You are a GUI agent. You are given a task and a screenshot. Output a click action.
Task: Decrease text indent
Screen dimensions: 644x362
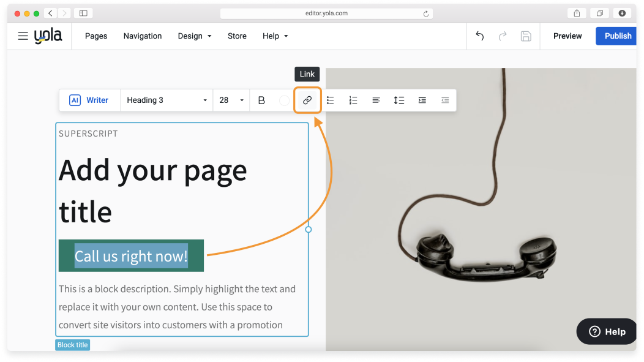point(445,100)
